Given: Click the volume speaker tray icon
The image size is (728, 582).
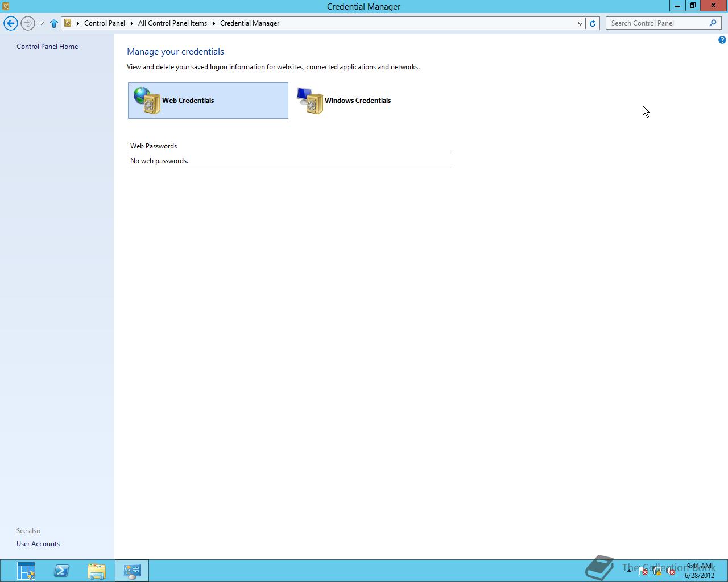Looking at the screenshot, I should pyautogui.click(x=671, y=571).
